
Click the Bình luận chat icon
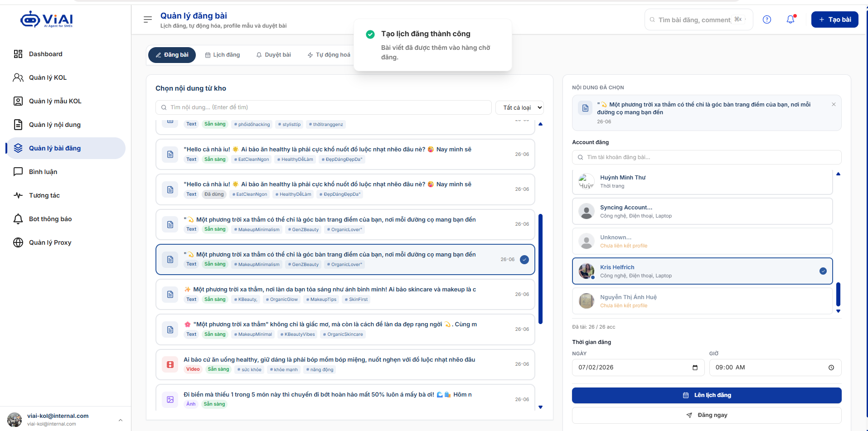(x=18, y=172)
